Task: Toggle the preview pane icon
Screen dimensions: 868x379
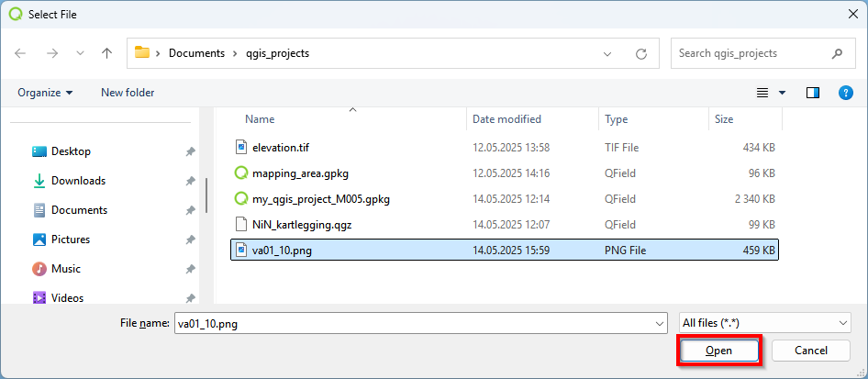Action: (x=812, y=93)
